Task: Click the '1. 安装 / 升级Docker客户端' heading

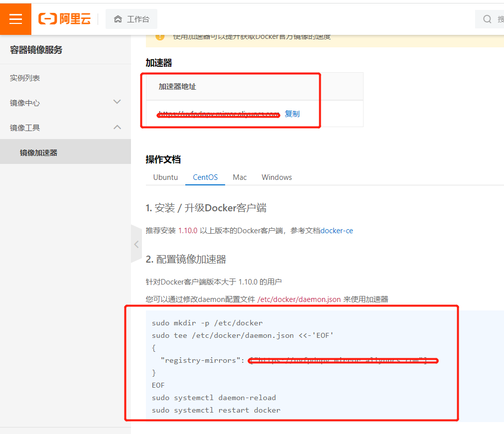Action: pos(206,208)
